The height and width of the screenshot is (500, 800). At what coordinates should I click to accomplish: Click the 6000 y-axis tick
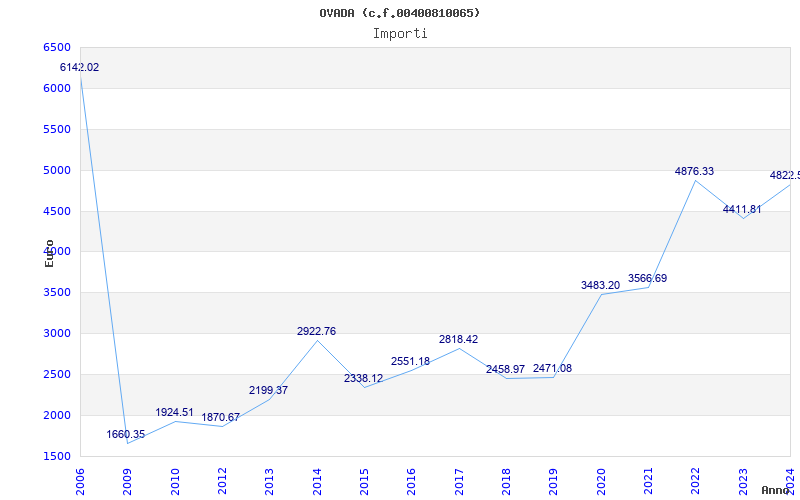pos(57,88)
